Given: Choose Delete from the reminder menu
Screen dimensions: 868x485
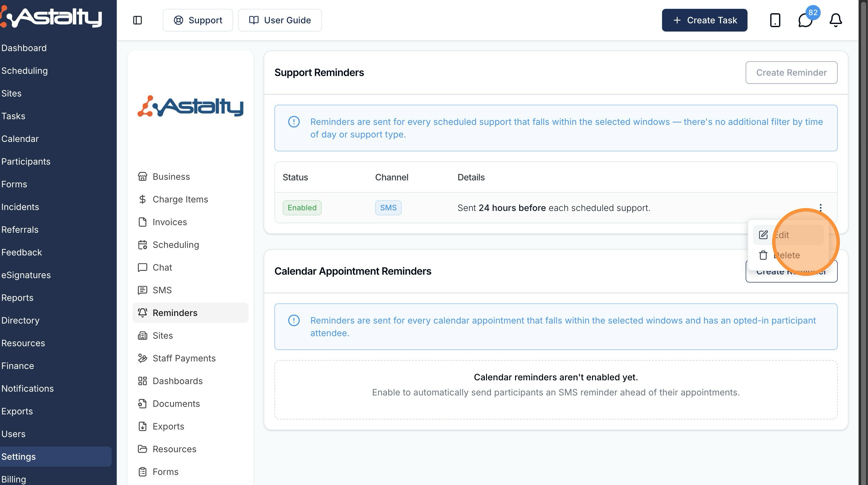Looking at the screenshot, I should coord(789,255).
